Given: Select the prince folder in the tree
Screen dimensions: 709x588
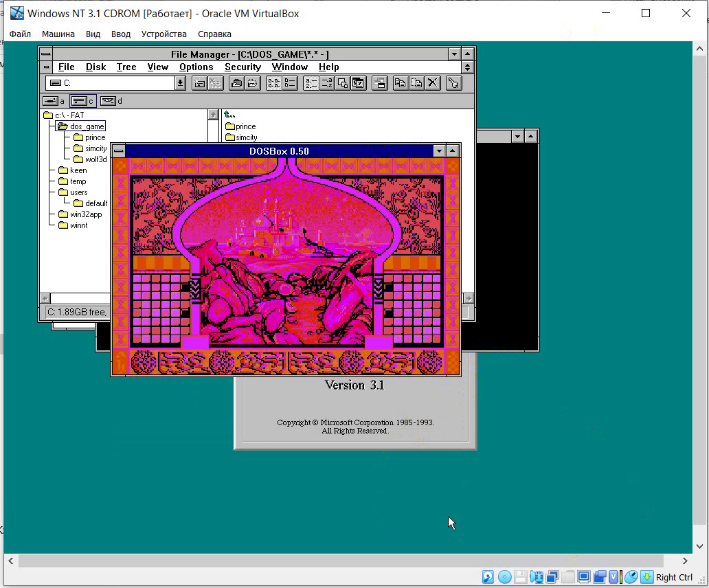Looking at the screenshot, I should pyautogui.click(x=89, y=137).
